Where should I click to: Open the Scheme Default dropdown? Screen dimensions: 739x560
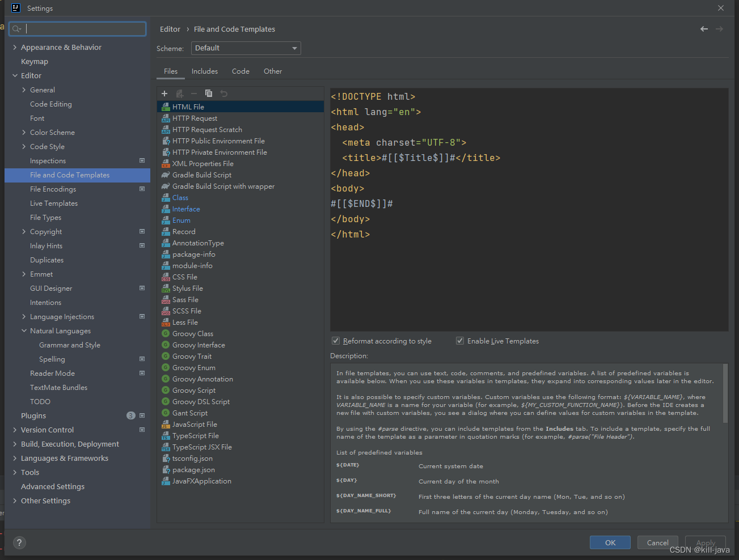click(246, 48)
